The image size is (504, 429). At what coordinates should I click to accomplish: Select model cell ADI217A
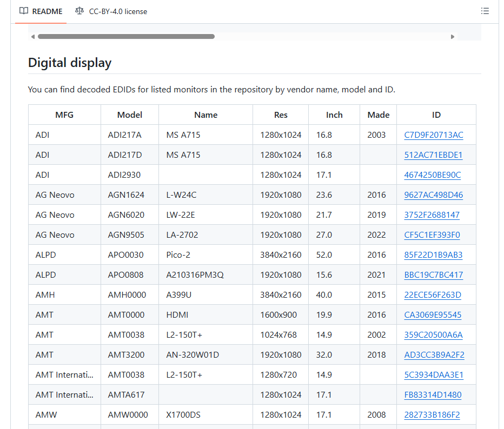130,135
